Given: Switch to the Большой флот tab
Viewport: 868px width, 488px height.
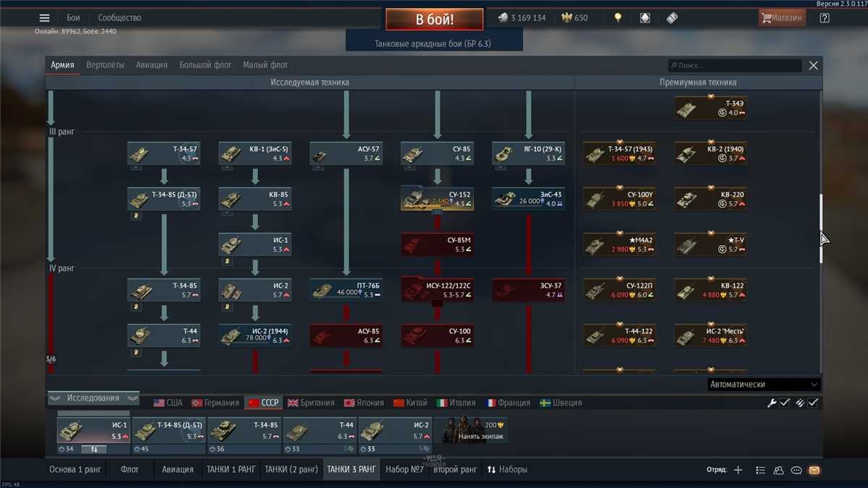Looking at the screenshot, I should click(205, 65).
